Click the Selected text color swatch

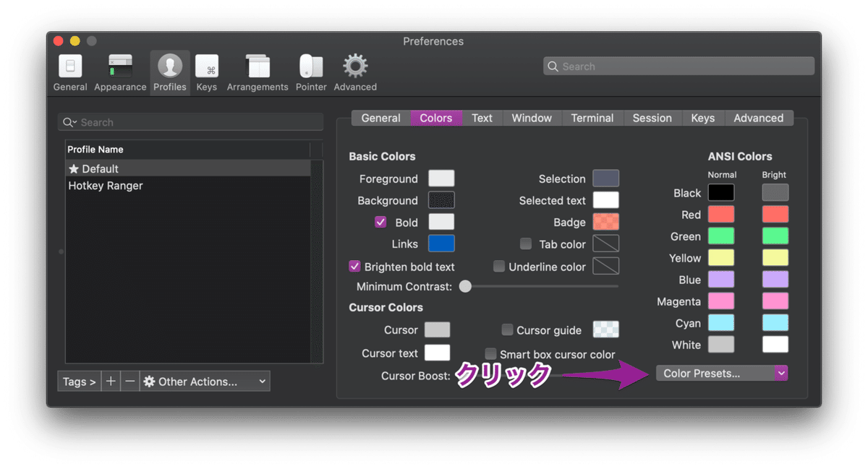coord(606,200)
